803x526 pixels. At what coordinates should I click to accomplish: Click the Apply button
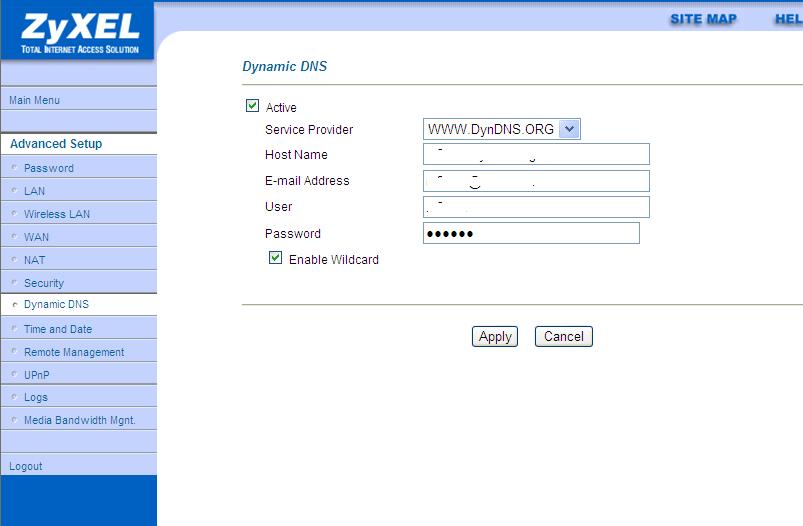tap(495, 337)
